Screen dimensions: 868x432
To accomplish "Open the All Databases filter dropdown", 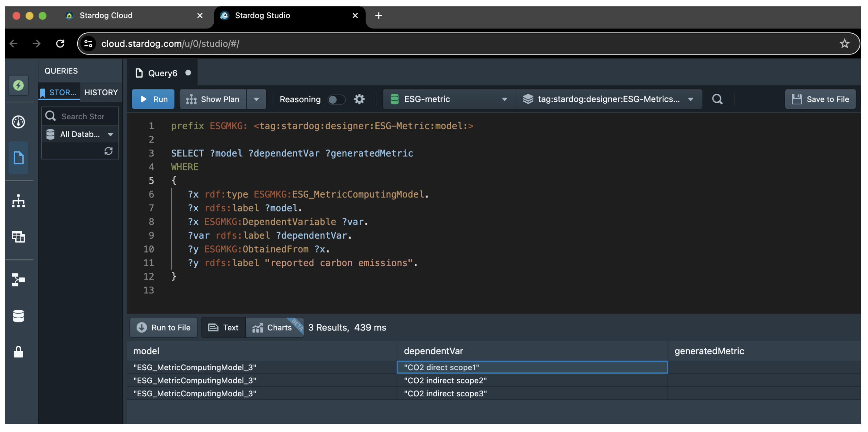I will point(80,134).
